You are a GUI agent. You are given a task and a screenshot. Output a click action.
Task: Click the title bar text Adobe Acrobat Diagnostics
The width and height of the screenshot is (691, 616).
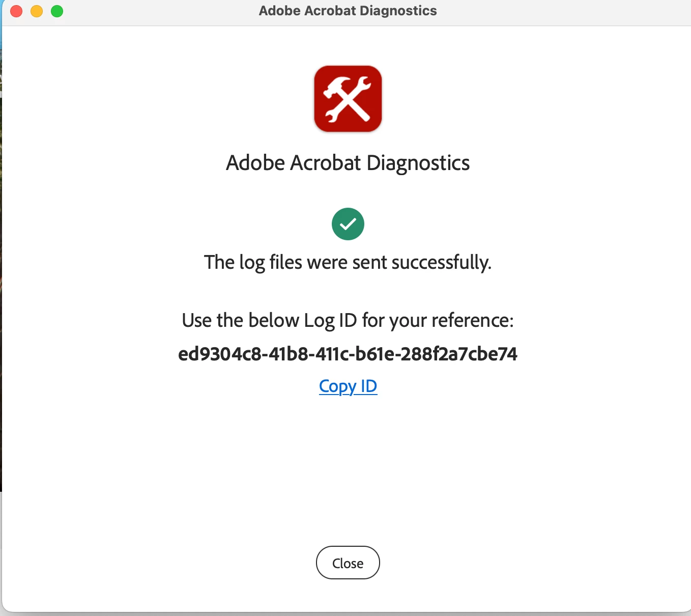(348, 11)
